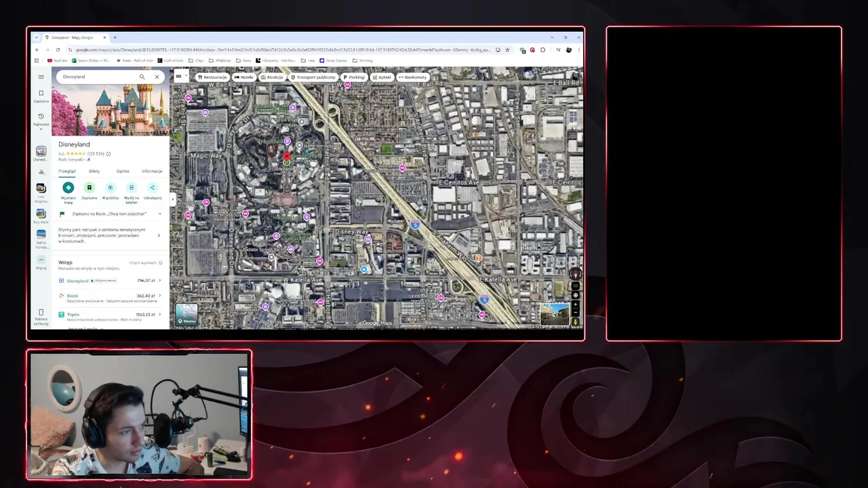Focus the Disneyland search input field
The width and height of the screenshot is (868, 488).
(98, 77)
